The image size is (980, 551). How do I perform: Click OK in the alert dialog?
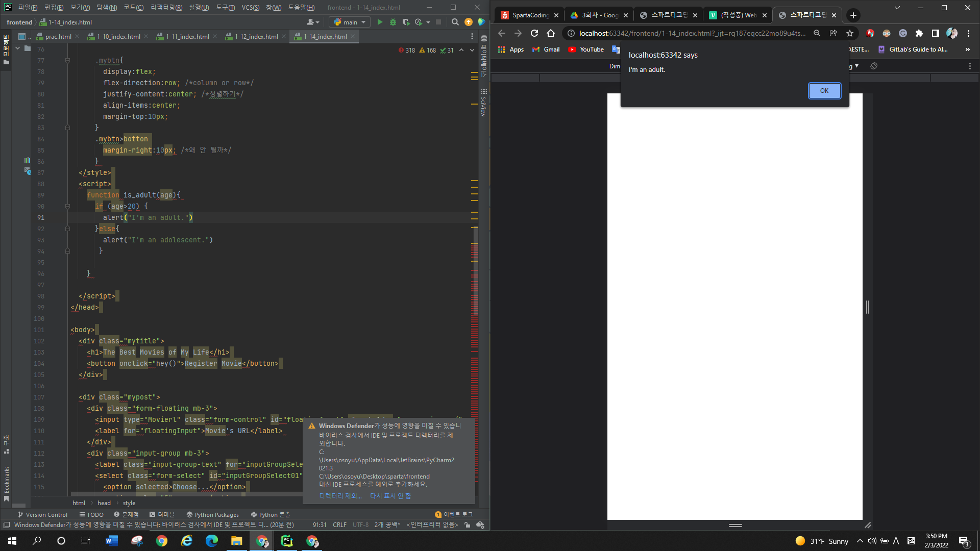(824, 90)
